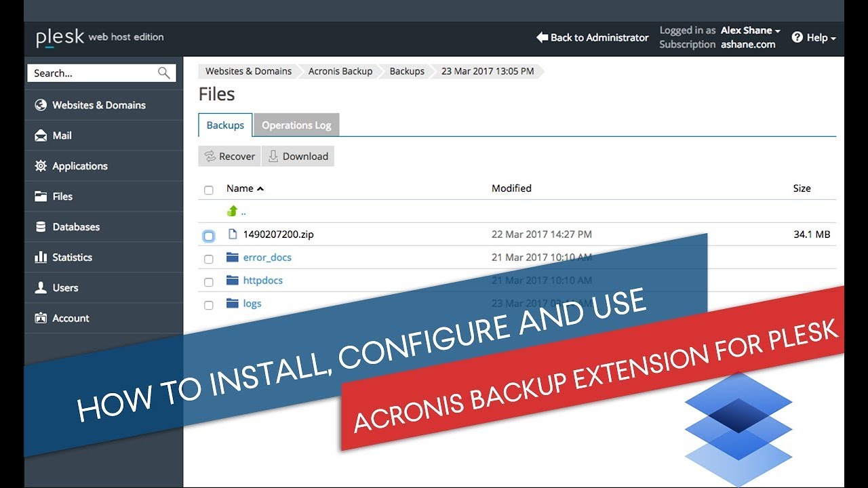Click the Modified column header
This screenshot has width=868, height=488.
coord(511,188)
